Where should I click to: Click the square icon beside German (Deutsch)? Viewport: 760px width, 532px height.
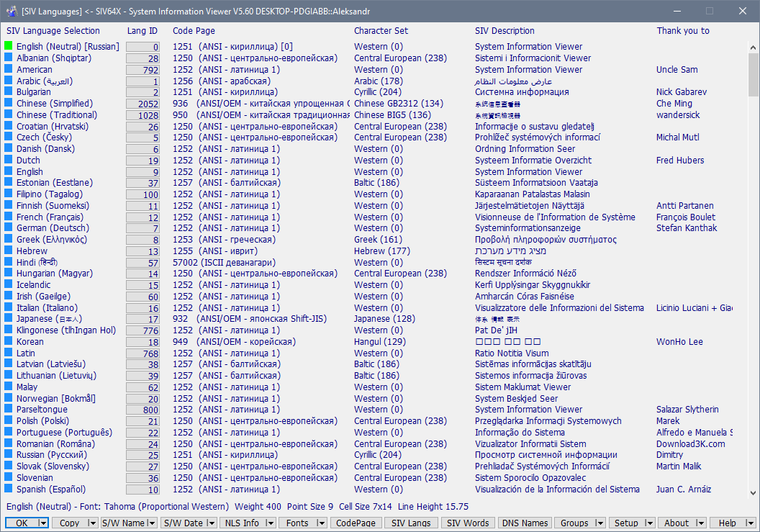[8, 227]
